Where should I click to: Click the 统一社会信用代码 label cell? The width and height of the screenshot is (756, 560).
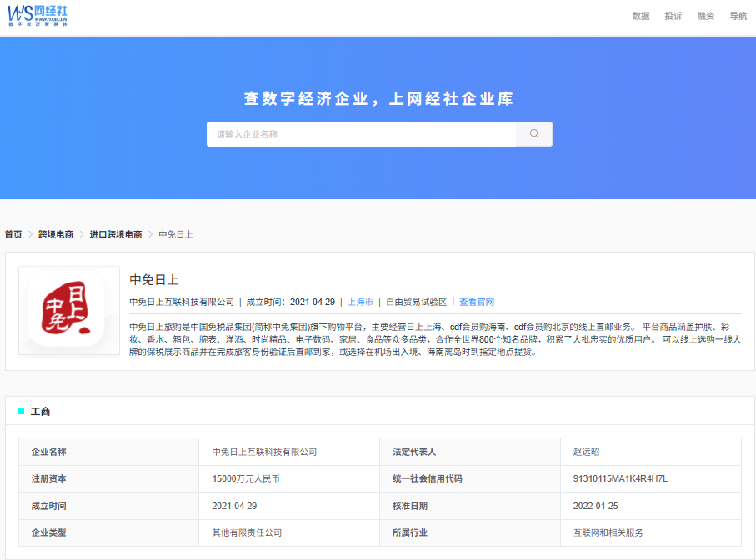click(469, 478)
